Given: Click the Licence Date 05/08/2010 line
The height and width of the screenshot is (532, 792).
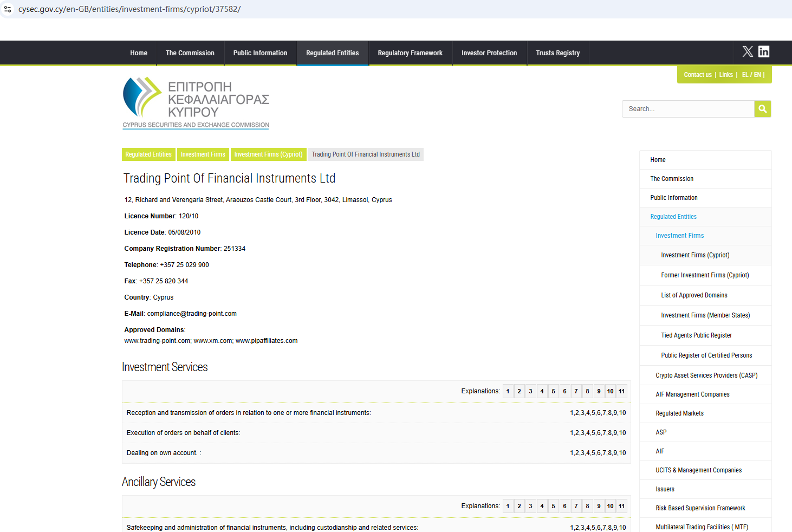Looking at the screenshot, I should pos(163,232).
